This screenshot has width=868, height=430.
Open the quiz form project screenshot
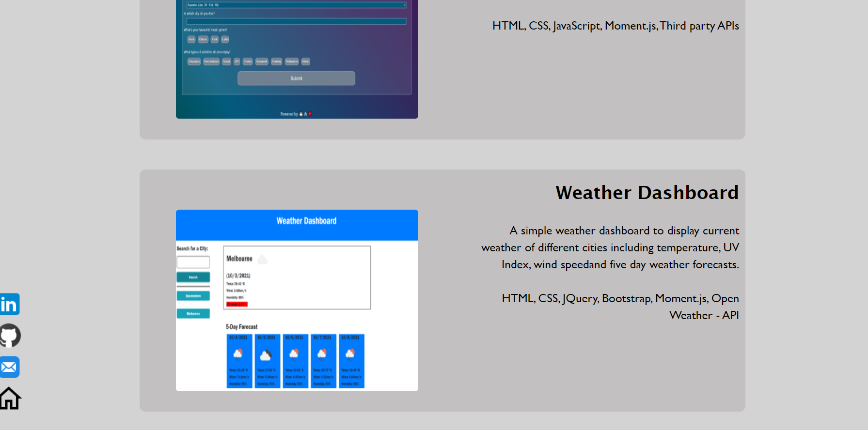click(297, 59)
